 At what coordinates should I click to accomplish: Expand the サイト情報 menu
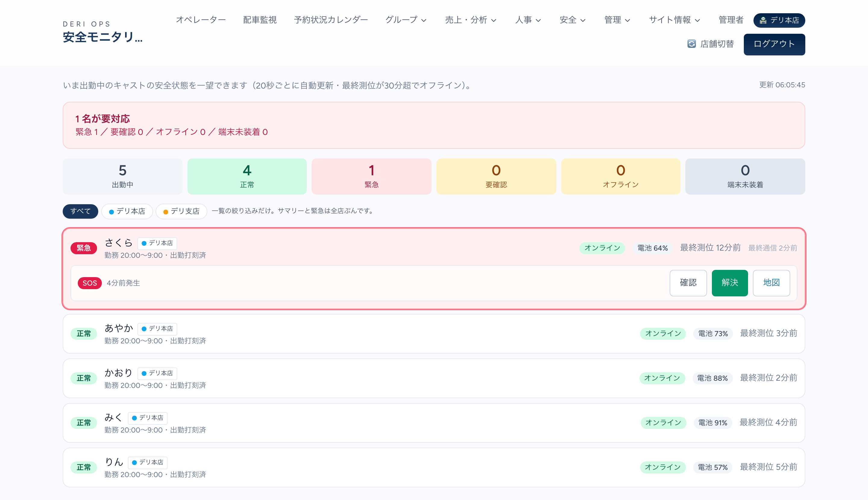tap(674, 20)
